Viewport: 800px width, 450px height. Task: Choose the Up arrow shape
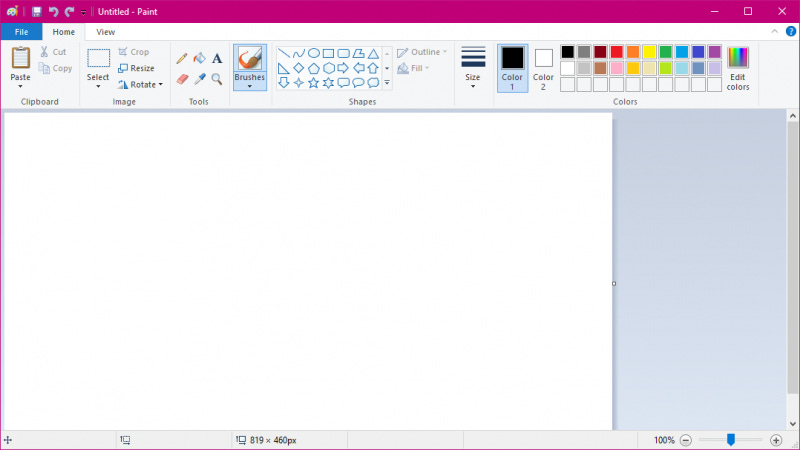373,68
